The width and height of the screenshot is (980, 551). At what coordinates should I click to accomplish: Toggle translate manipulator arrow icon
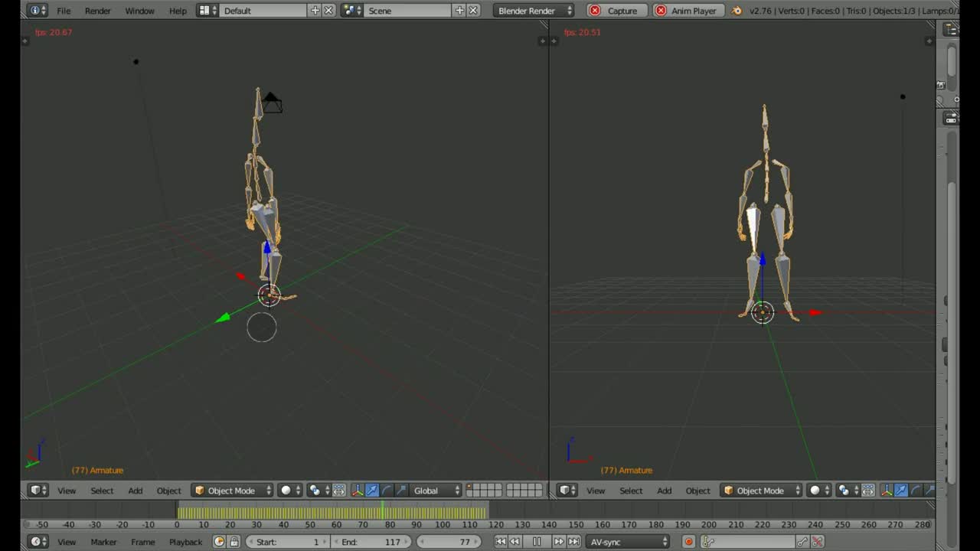pos(371,491)
